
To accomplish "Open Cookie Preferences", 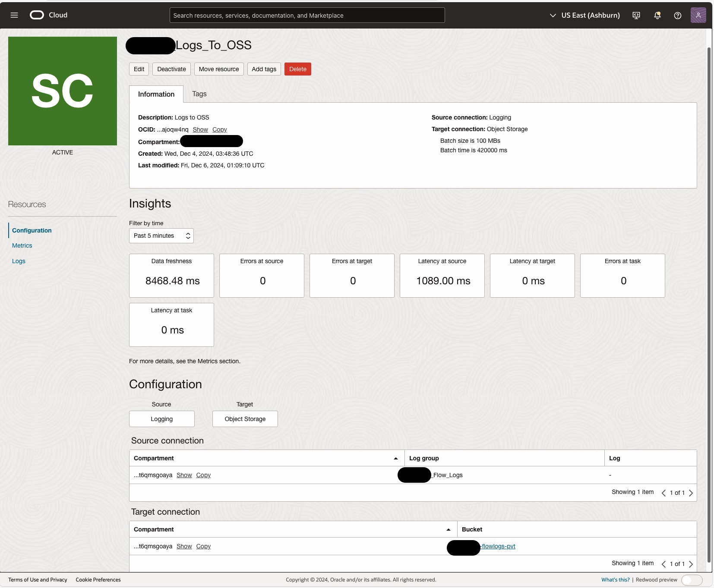I will pyautogui.click(x=98, y=580).
